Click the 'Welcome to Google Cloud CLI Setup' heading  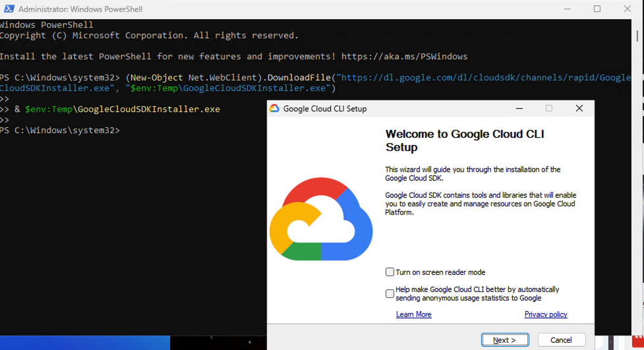point(465,140)
